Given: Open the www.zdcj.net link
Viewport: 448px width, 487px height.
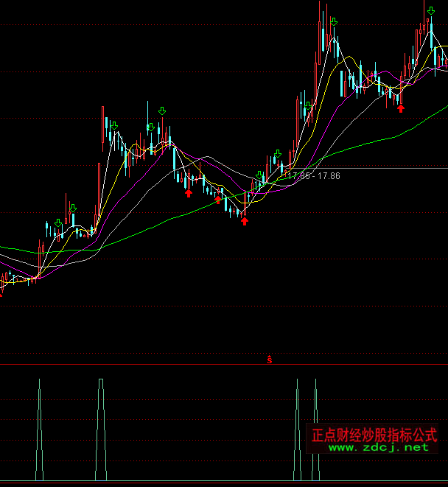Looking at the screenshot, I should 378,447.
